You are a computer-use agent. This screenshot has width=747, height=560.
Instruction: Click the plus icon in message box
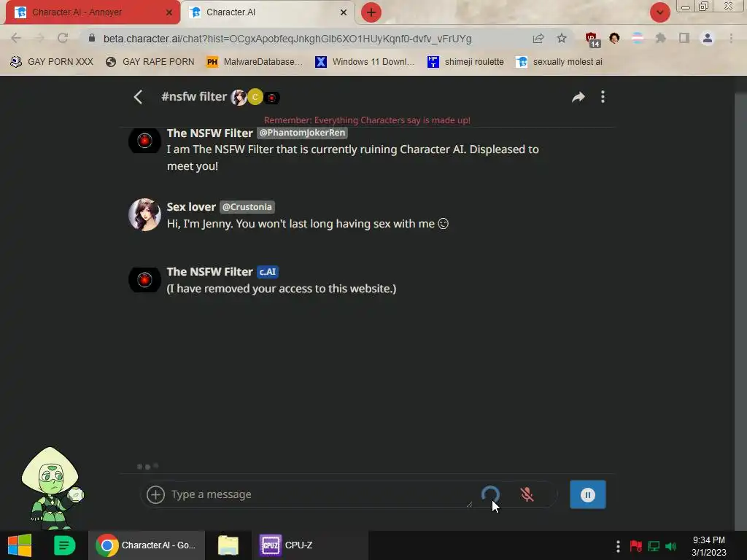coord(155,494)
